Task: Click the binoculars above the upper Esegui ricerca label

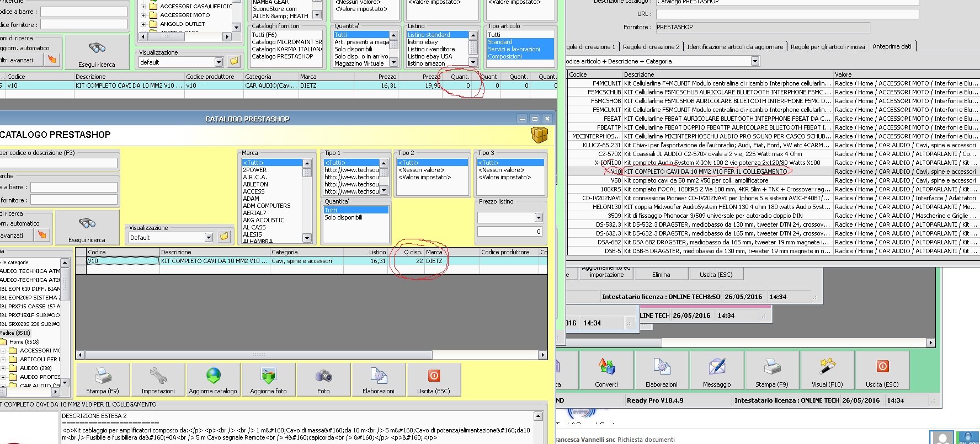Action: 97,48
